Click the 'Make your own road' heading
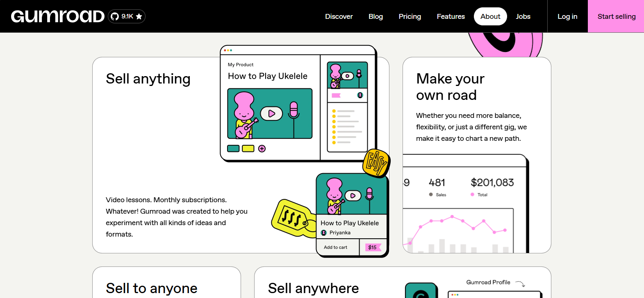Viewport: 644px width, 298px height. pos(450,87)
